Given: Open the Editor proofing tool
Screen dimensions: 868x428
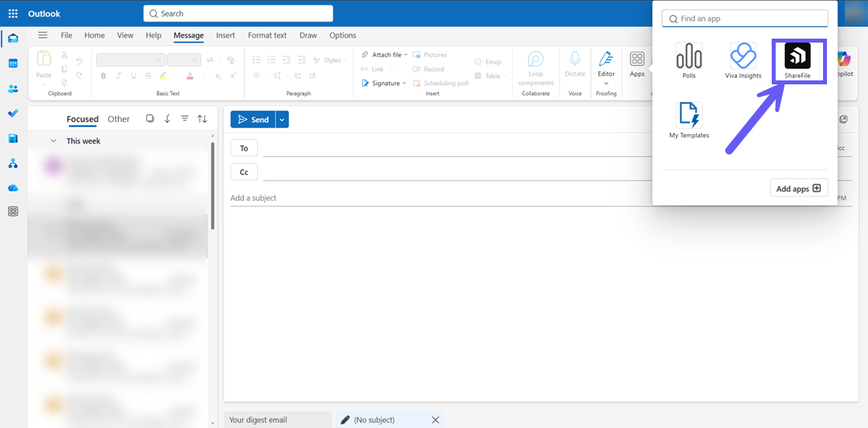Looking at the screenshot, I should pos(606,68).
